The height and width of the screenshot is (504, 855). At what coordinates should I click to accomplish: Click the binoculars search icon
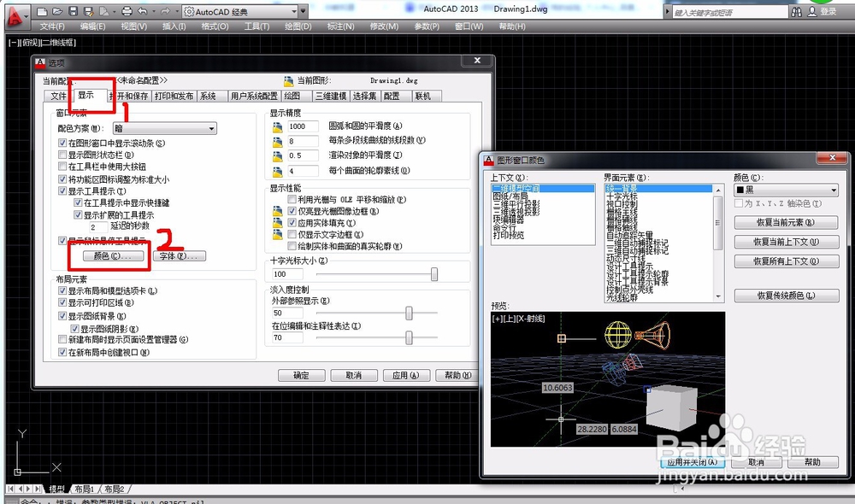pyautogui.click(x=797, y=12)
